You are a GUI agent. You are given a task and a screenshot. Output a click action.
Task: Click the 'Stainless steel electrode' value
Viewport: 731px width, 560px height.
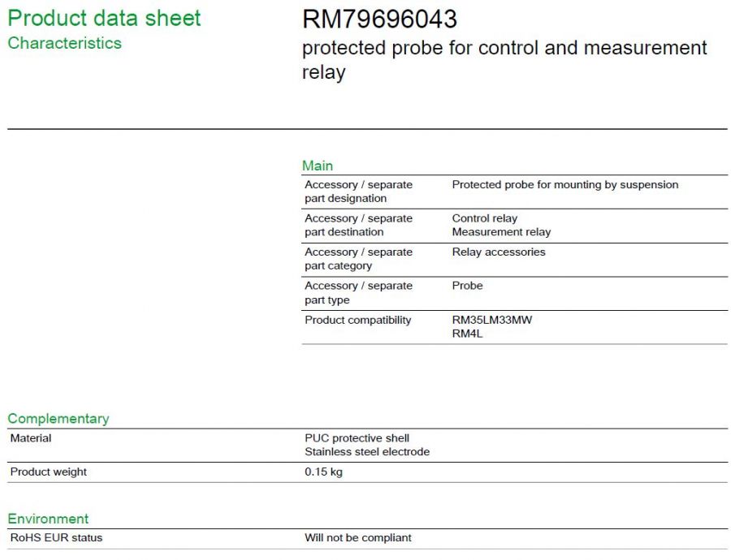[367, 451]
